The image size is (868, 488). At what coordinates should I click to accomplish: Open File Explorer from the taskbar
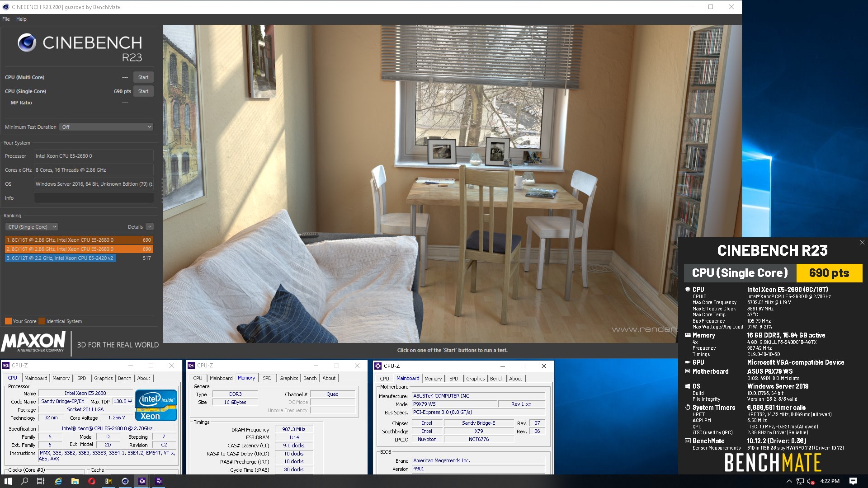coord(75,481)
